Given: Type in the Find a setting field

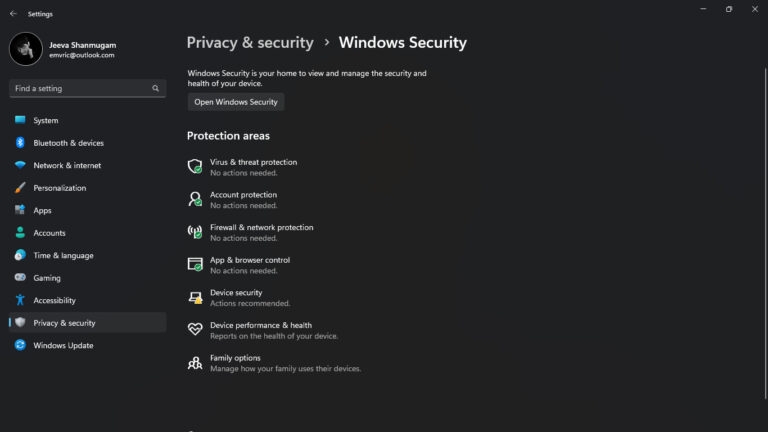Looking at the screenshot, I should point(80,88).
